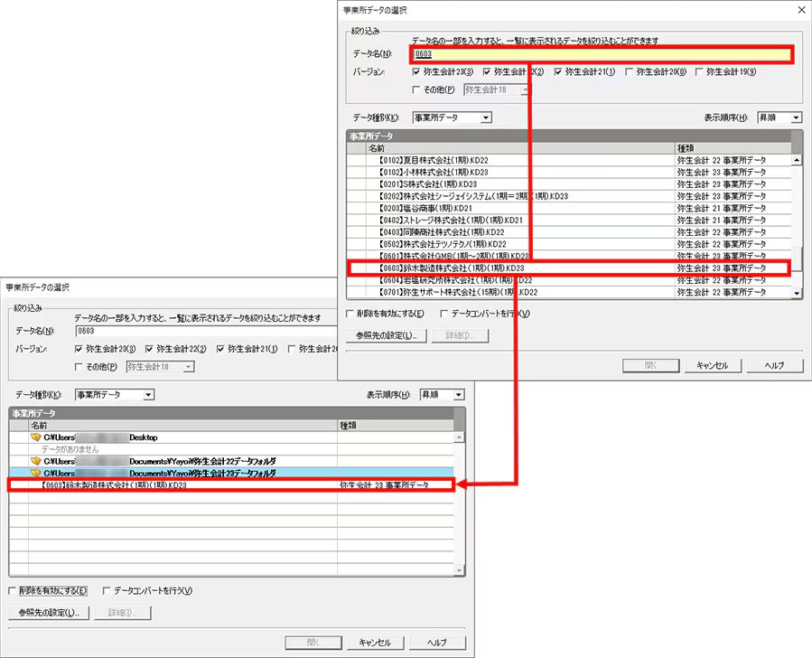Image resolution: width=812 pixels, height=658 pixels.
Task: Click 参照先の設定 button in lower dialog
Action: [x=49, y=613]
